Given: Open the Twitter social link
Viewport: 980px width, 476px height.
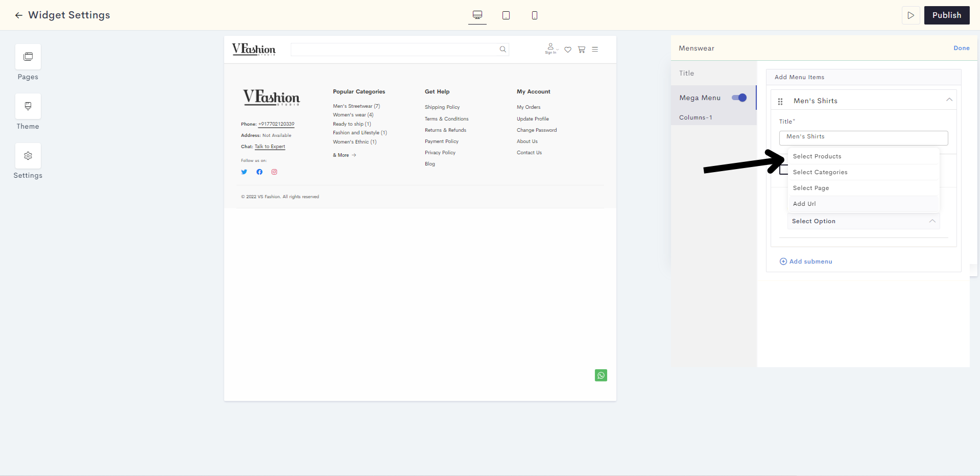Looking at the screenshot, I should [x=244, y=172].
